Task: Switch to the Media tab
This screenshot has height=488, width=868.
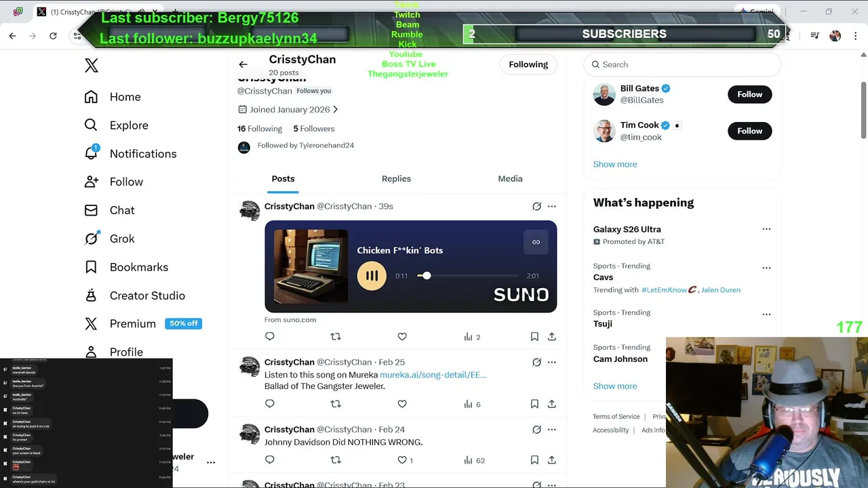Action: (x=510, y=179)
